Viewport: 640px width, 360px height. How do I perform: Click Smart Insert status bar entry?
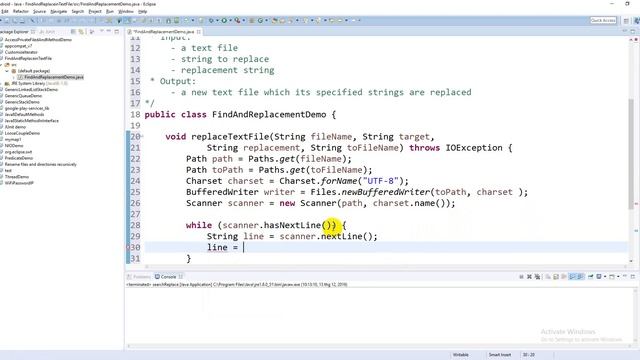500,355
